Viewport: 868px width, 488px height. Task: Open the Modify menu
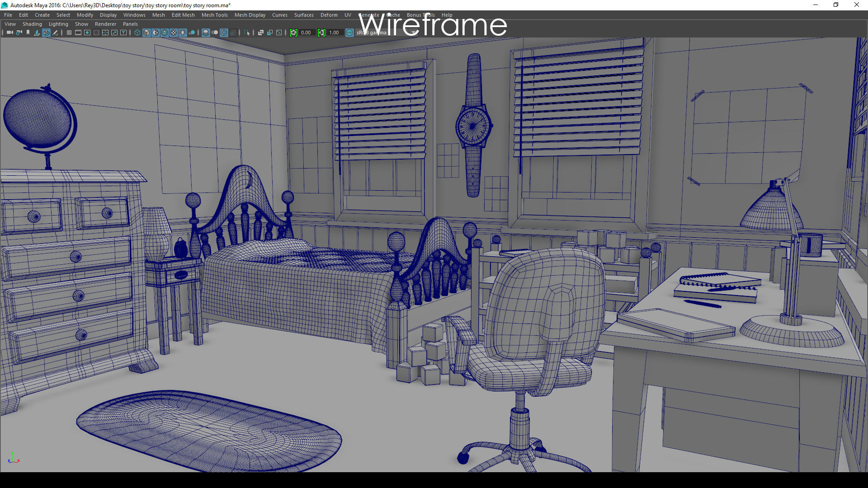pyautogui.click(x=85, y=15)
